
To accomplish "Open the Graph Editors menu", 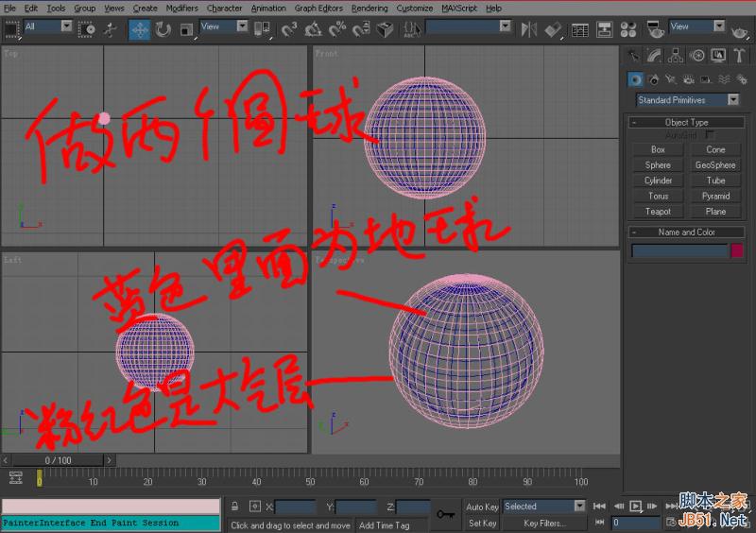I will [318, 9].
